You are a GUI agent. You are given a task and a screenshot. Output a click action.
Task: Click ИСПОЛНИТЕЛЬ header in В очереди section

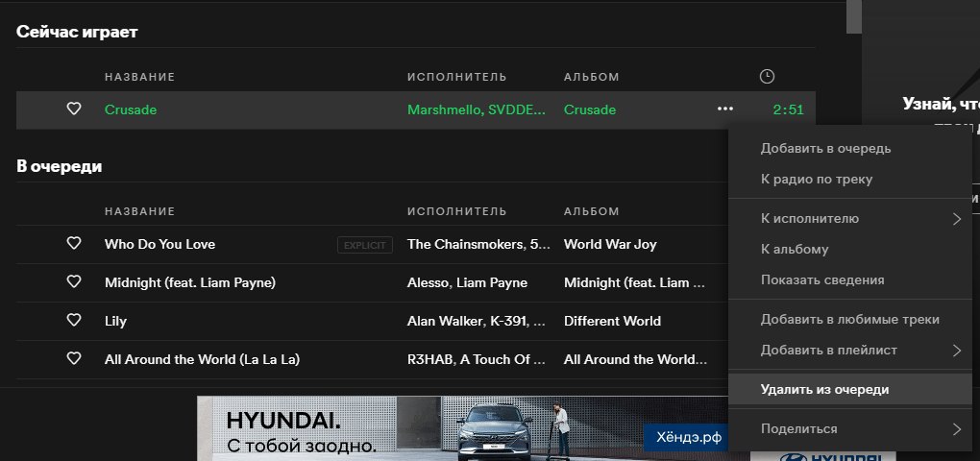(x=457, y=211)
